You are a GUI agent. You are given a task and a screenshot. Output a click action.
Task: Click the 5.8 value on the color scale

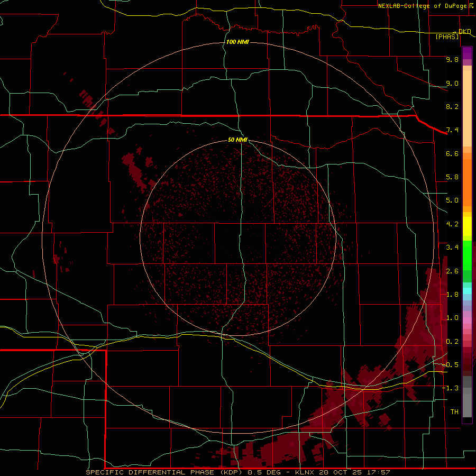[x=452, y=177]
